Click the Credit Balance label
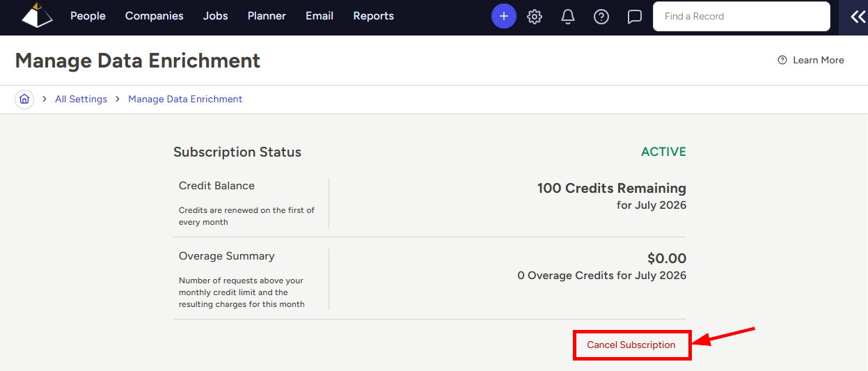 216,186
